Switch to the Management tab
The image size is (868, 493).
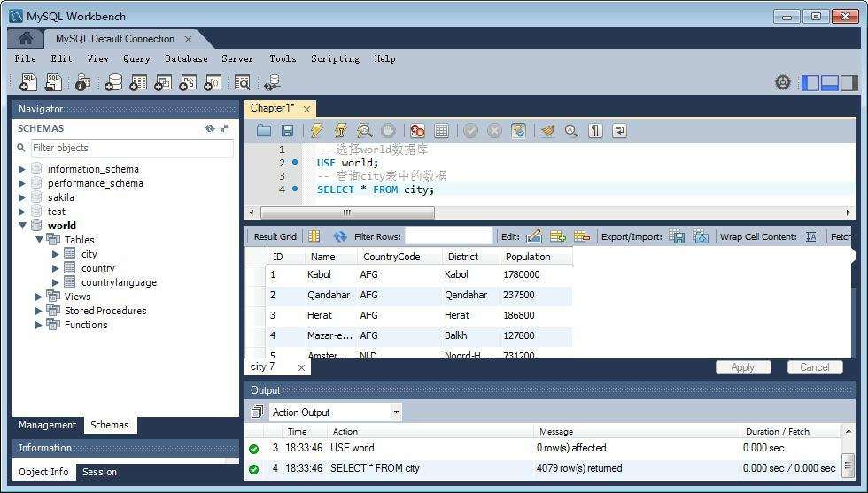pyautogui.click(x=48, y=425)
